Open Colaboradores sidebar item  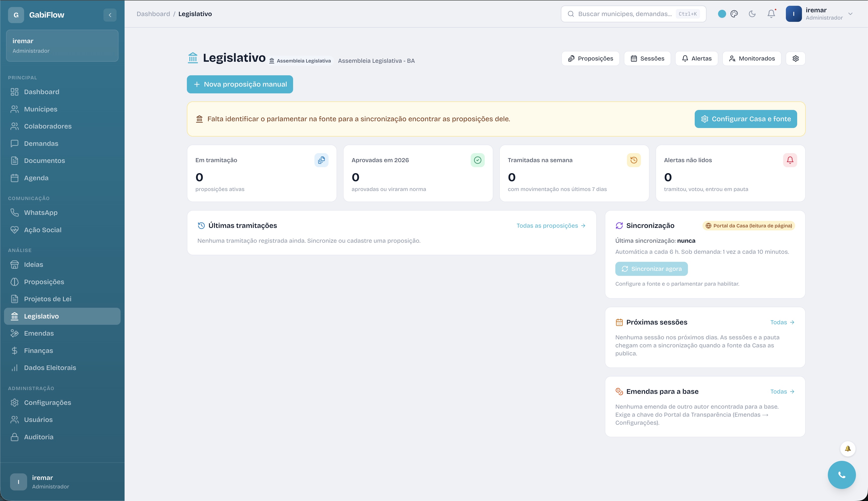coord(62,126)
